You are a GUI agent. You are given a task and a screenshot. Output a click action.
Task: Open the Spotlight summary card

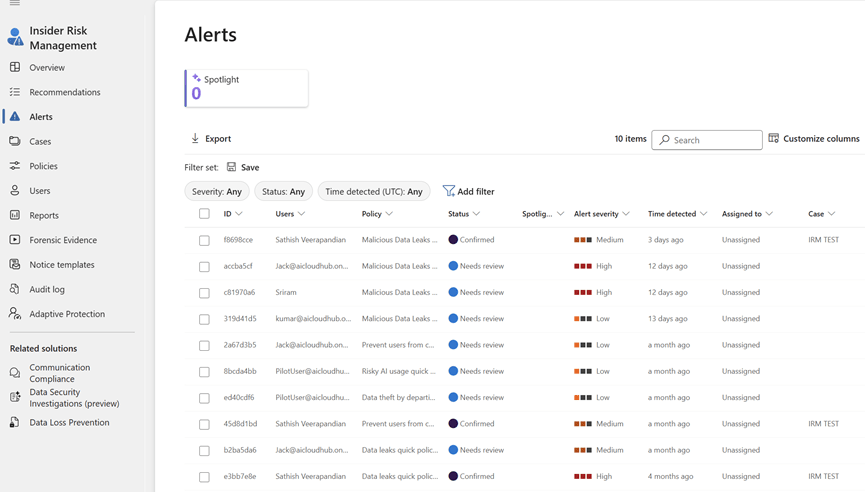(x=247, y=88)
